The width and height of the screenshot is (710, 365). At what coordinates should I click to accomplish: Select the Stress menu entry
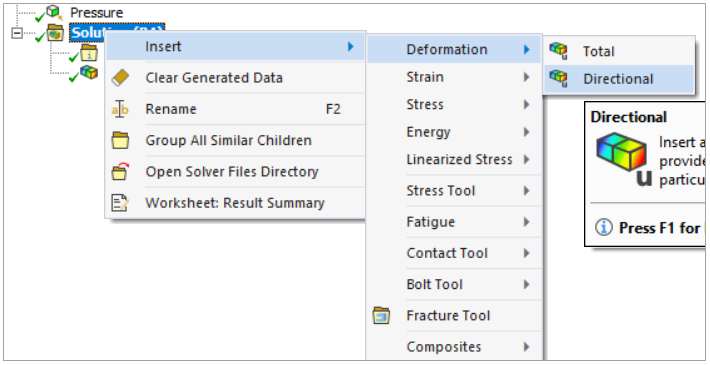(x=454, y=105)
